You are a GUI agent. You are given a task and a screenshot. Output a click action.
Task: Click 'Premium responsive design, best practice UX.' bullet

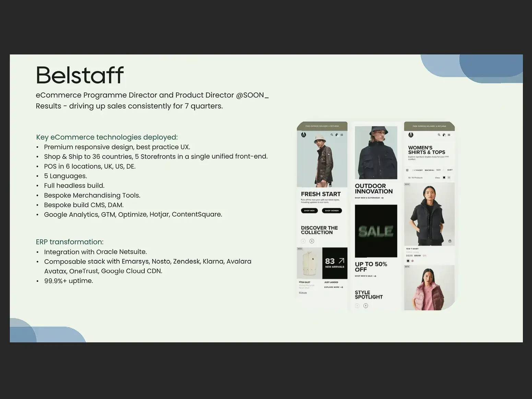[x=117, y=147]
